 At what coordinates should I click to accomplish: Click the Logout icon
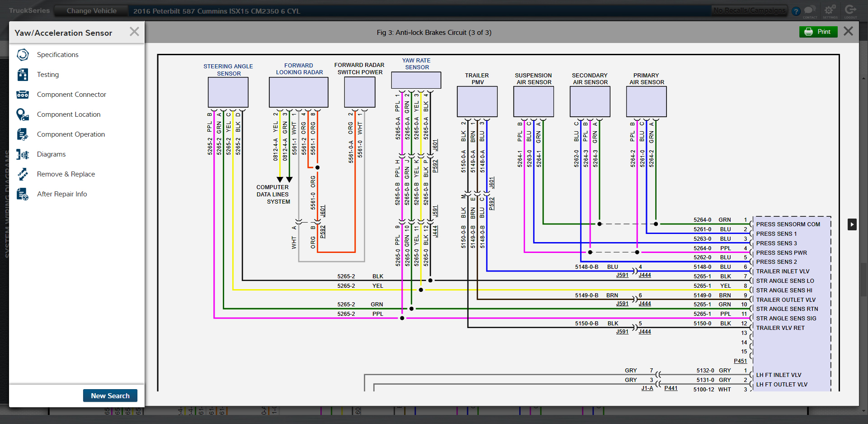851,10
